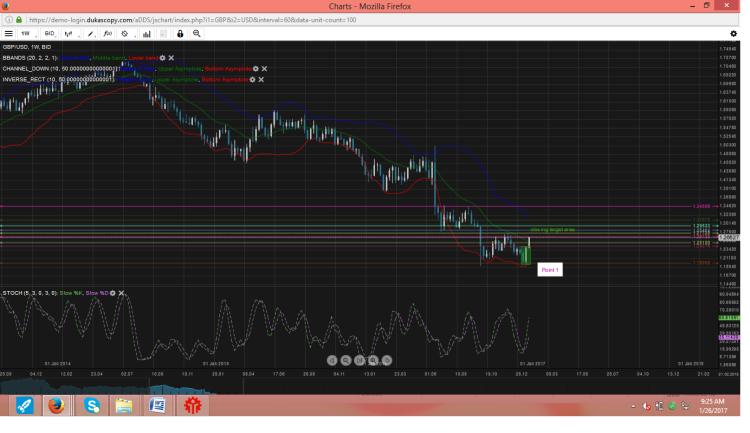The width and height of the screenshot is (750, 433).
Task: Open the candlestick chart type dropdown
Action: 69,33
